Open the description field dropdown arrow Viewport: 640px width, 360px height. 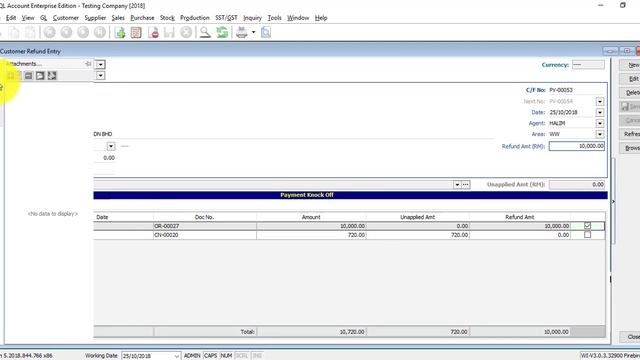pyautogui.click(x=457, y=184)
